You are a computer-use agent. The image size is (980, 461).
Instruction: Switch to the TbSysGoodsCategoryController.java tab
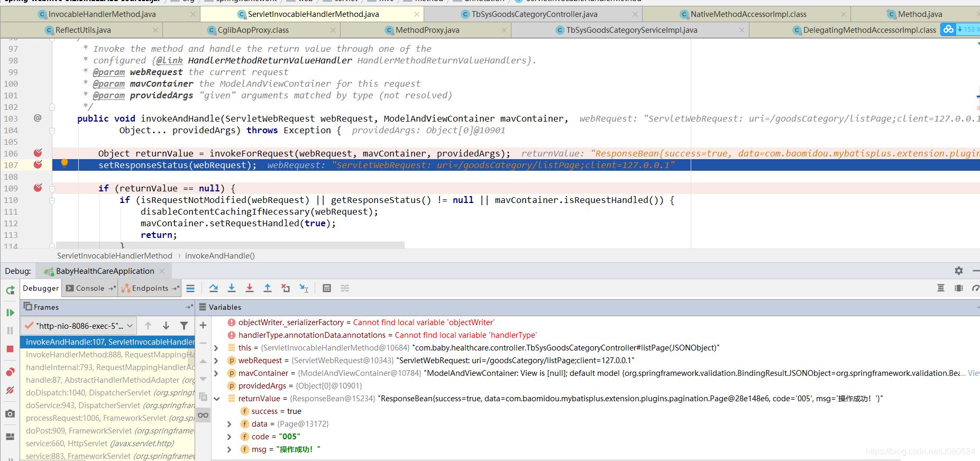point(534,14)
